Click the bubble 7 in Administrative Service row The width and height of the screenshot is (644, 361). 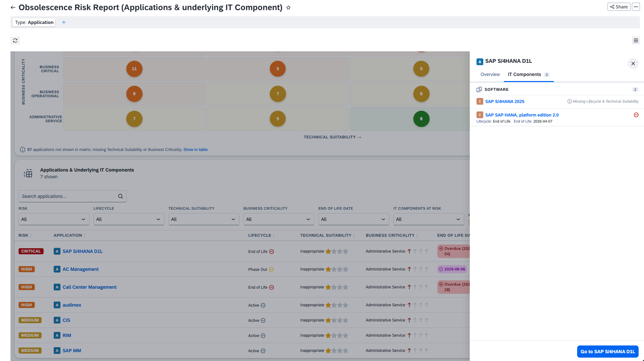pos(134,119)
